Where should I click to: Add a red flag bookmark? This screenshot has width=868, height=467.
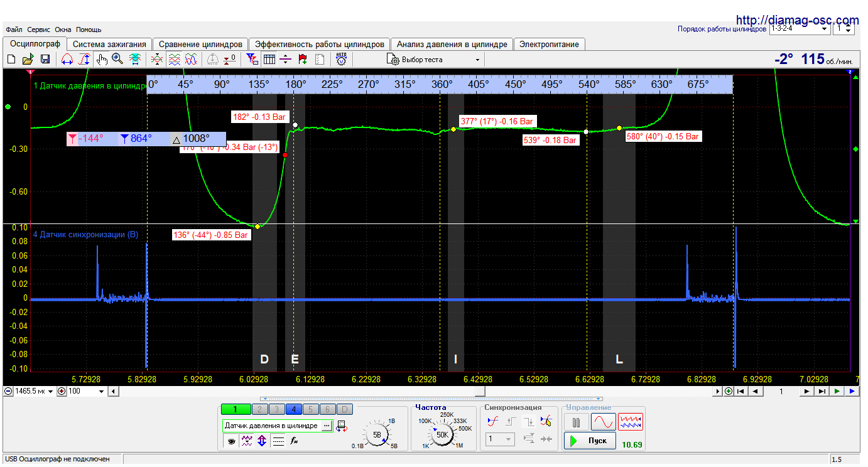(303, 60)
